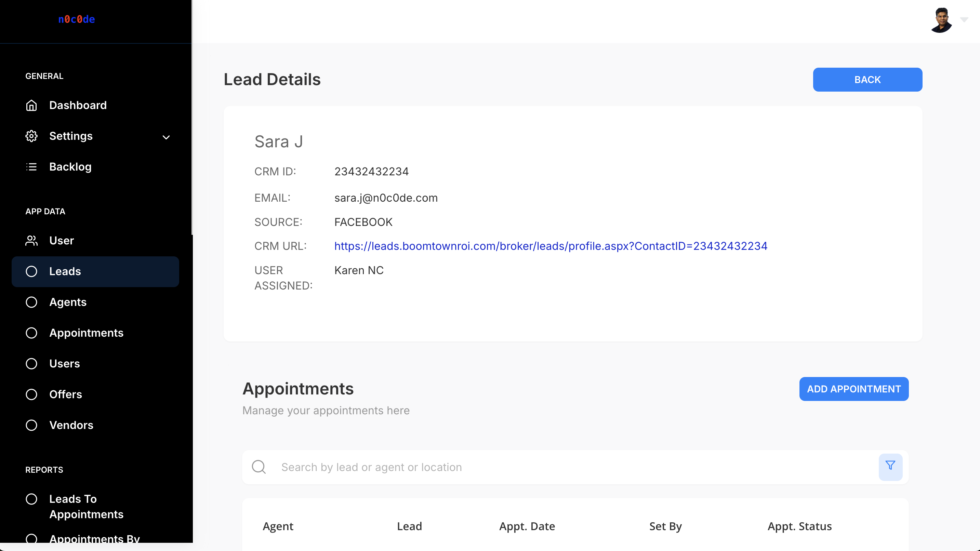Screen dimensions: 980x551
Task: Open the profile dropdown arrow
Action: point(964,20)
